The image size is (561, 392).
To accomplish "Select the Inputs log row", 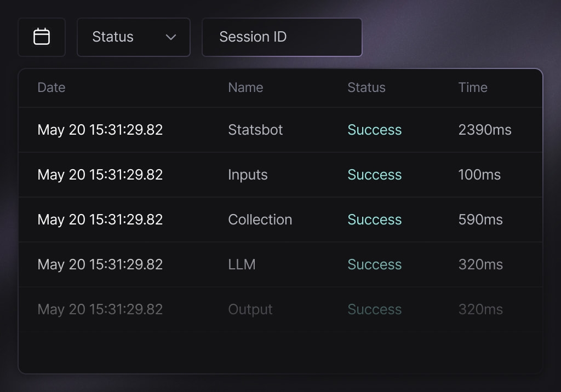I will (280, 175).
